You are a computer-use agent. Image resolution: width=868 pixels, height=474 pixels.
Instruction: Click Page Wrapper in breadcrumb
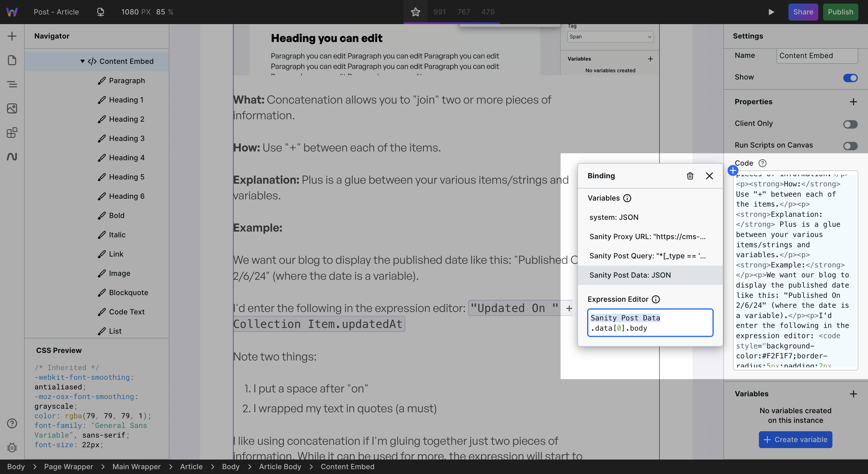(68, 467)
